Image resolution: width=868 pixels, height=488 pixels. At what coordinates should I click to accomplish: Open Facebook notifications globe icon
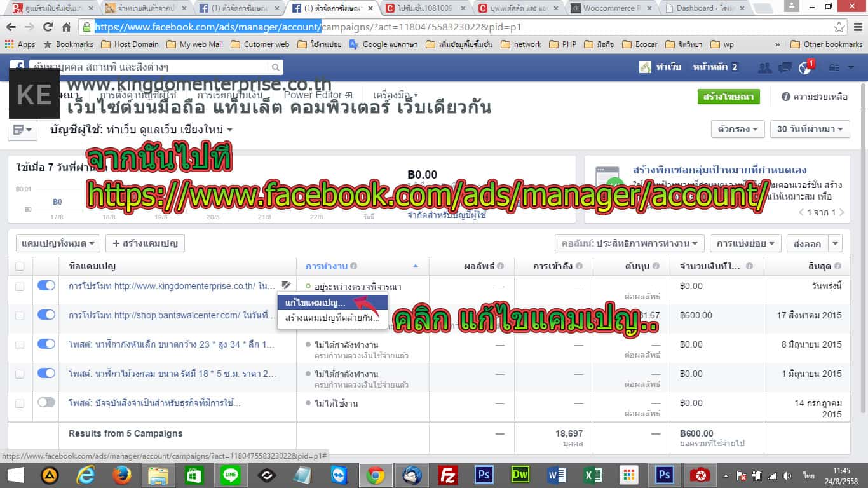804,68
